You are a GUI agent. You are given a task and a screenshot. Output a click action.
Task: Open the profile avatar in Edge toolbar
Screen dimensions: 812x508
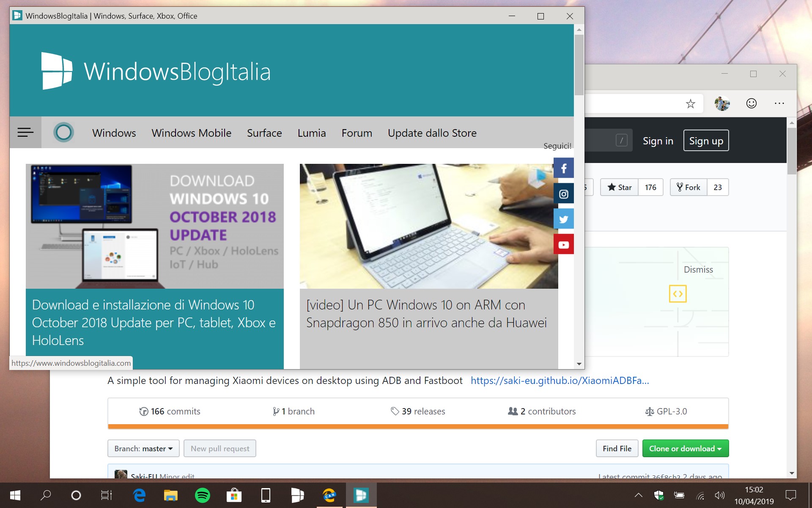(722, 103)
